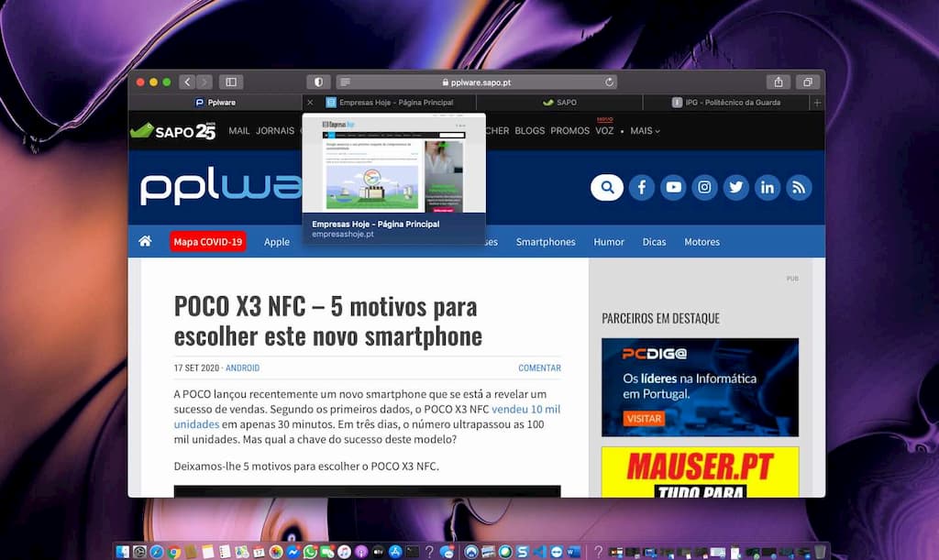
Task: Open the RSS feed icon
Action: point(799,187)
